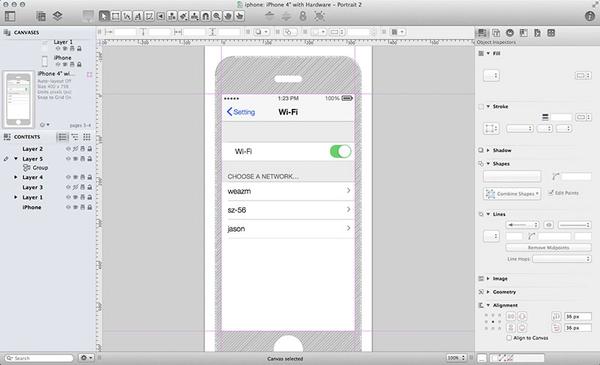Expand the Geometry inspector section
600x365 pixels.
488,292
